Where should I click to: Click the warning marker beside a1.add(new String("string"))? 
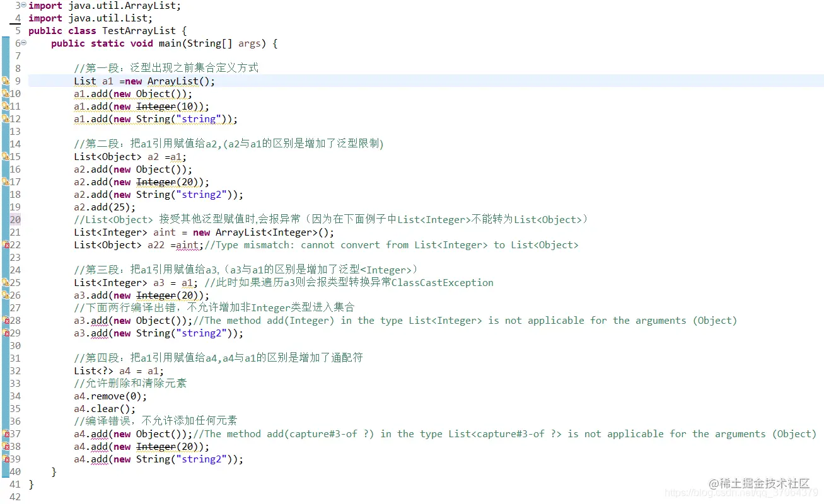pos(6,119)
